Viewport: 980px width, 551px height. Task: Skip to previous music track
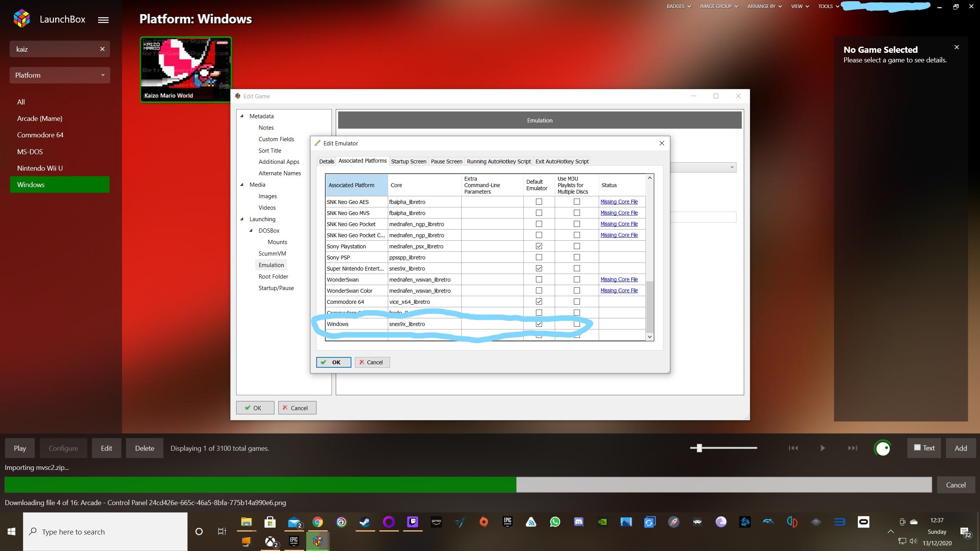click(x=793, y=448)
